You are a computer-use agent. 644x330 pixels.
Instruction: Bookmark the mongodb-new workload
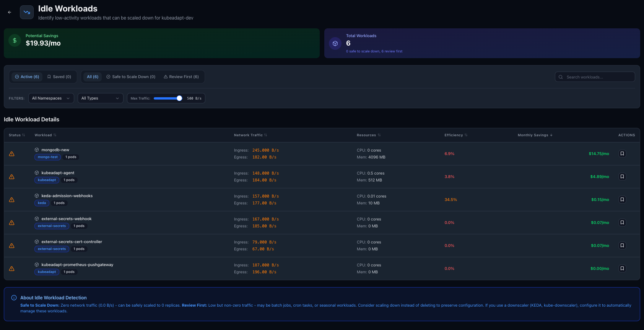[622, 154]
